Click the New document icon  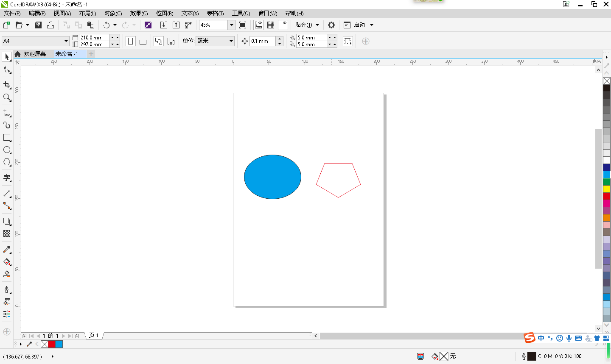(x=6, y=25)
